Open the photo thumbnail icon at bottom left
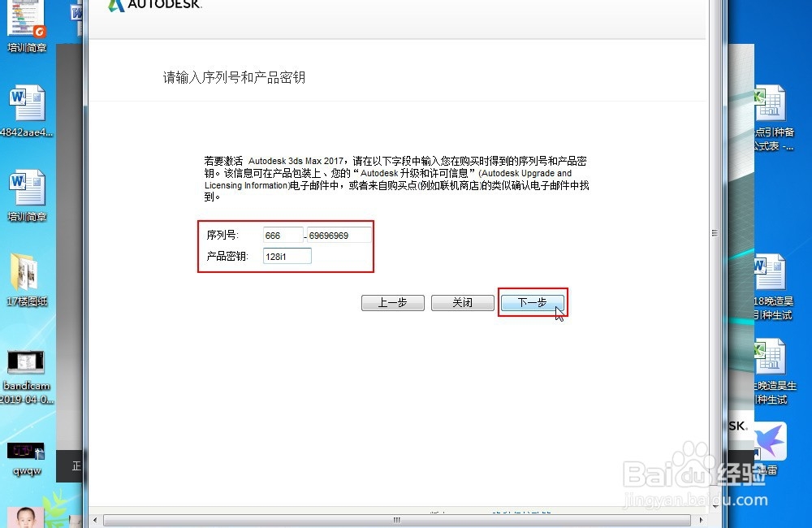Screen dimensions: 812x528 26,517
